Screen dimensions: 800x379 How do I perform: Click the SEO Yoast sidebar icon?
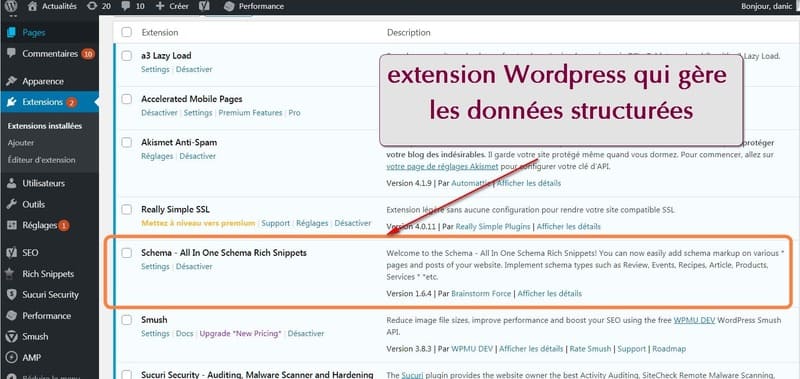tap(11, 252)
